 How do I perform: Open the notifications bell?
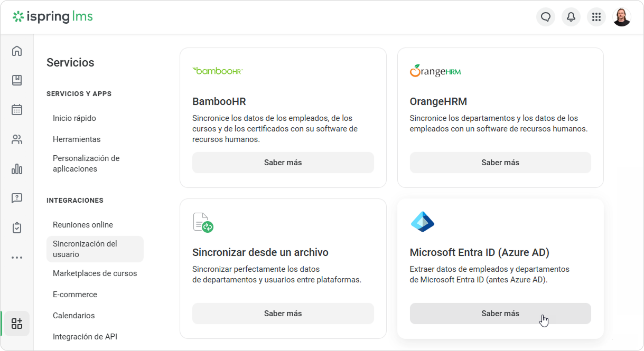click(571, 17)
